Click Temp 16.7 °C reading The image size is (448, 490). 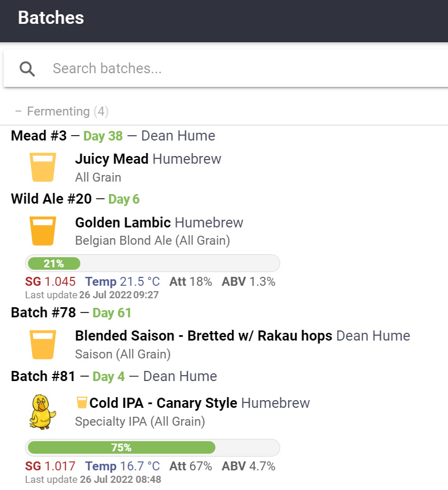123,466
